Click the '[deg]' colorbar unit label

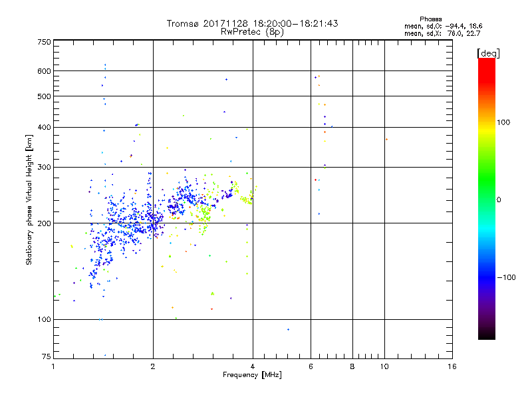click(x=488, y=53)
